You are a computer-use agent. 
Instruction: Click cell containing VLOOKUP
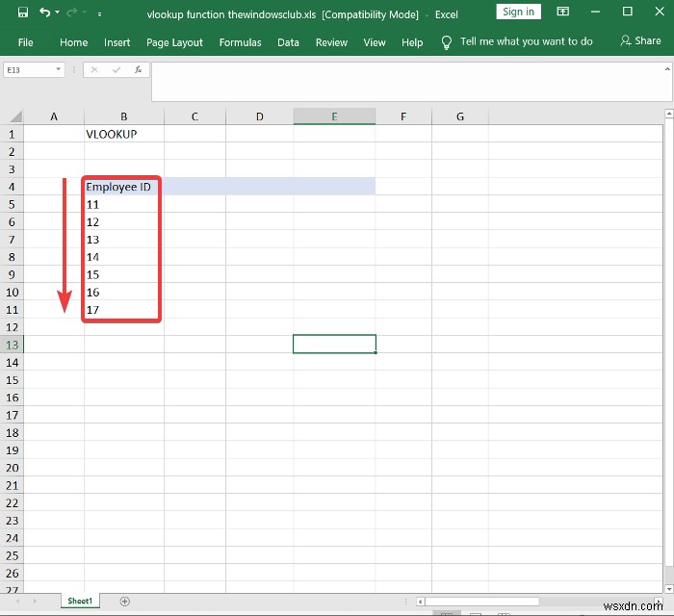[124, 134]
